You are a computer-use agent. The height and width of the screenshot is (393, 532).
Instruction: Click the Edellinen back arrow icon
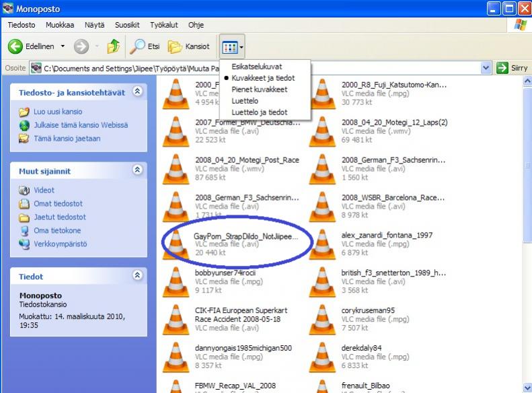(15, 46)
